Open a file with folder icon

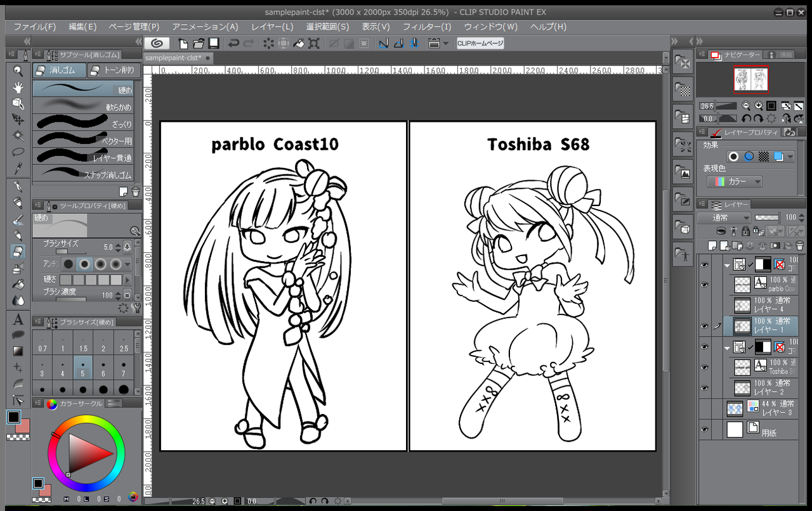(x=199, y=43)
